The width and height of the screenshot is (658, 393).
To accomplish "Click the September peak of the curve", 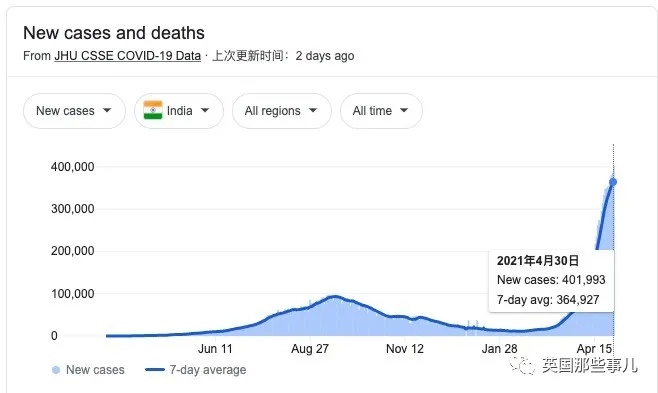I will coord(334,297).
